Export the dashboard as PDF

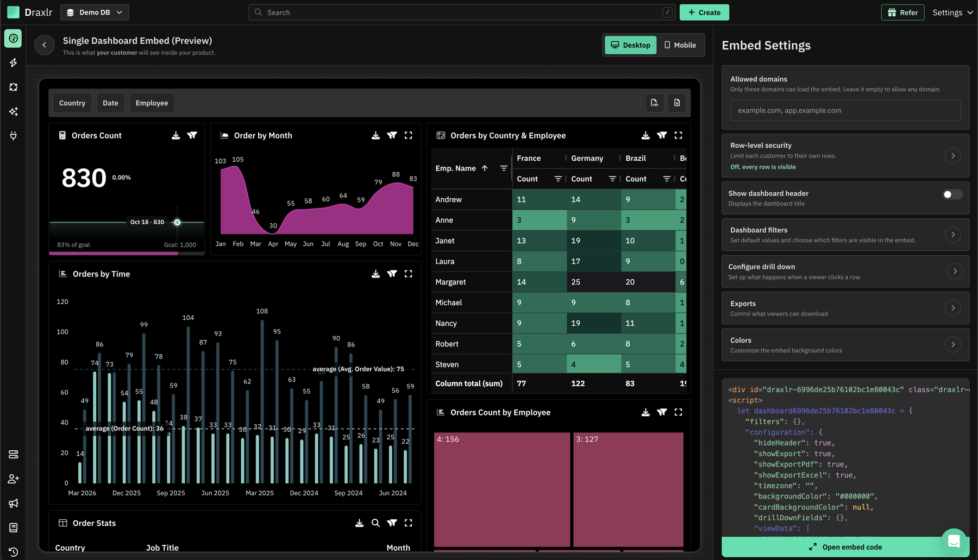pyautogui.click(x=654, y=103)
